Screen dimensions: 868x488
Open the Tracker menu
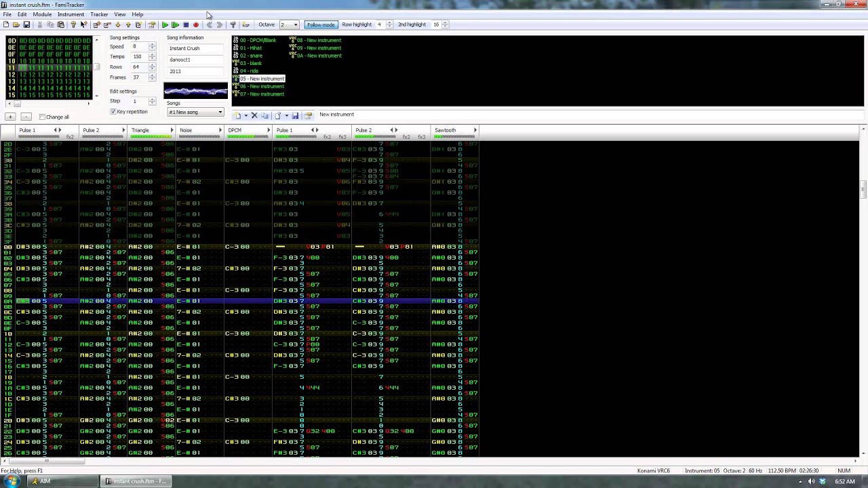(99, 14)
